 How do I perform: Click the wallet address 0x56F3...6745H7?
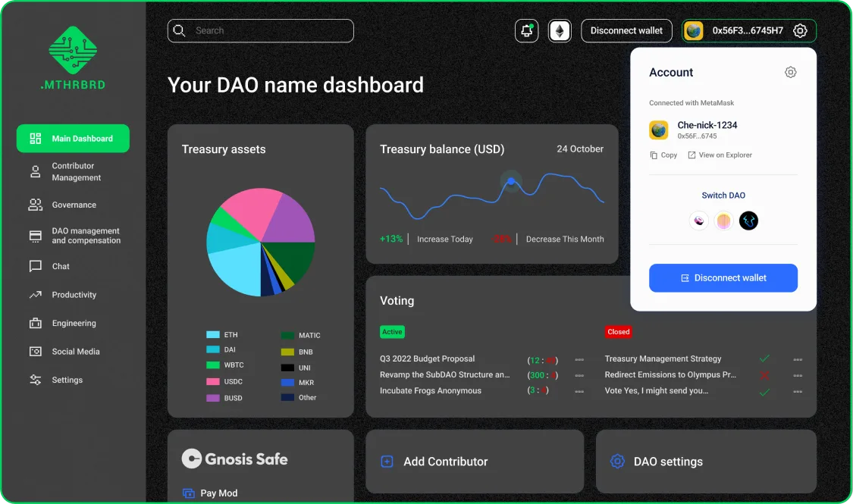click(748, 30)
